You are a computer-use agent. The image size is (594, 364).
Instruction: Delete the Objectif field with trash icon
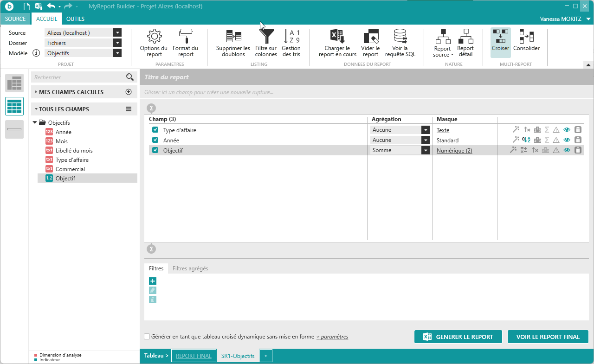[578, 150]
